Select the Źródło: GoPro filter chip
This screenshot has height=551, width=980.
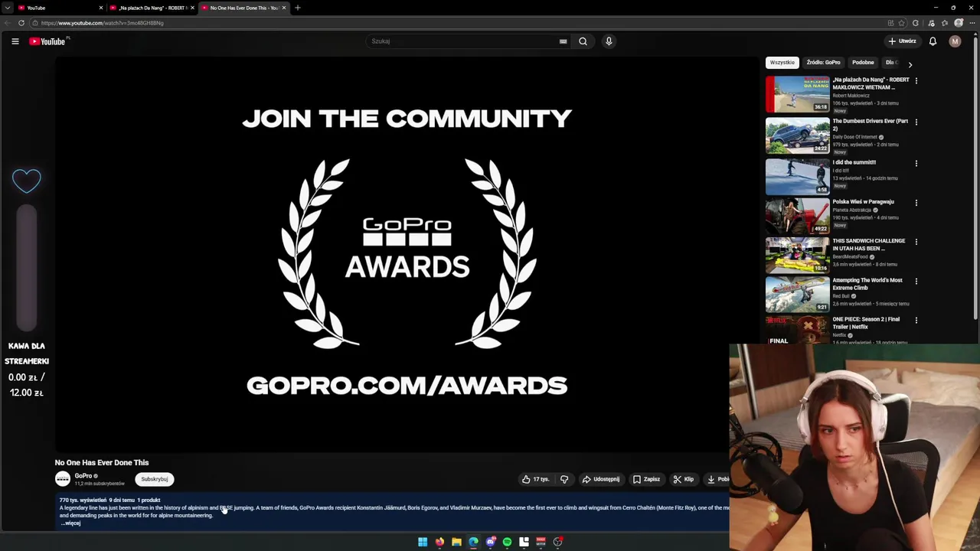pos(823,63)
